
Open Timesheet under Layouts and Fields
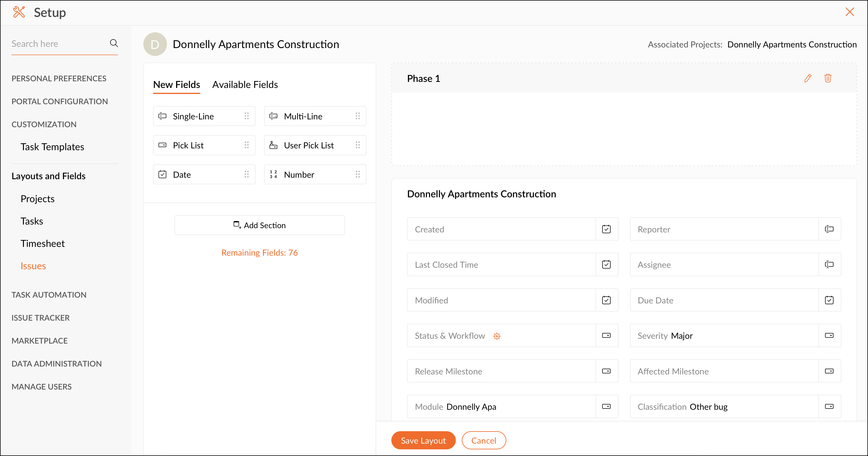click(x=42, y=244)
